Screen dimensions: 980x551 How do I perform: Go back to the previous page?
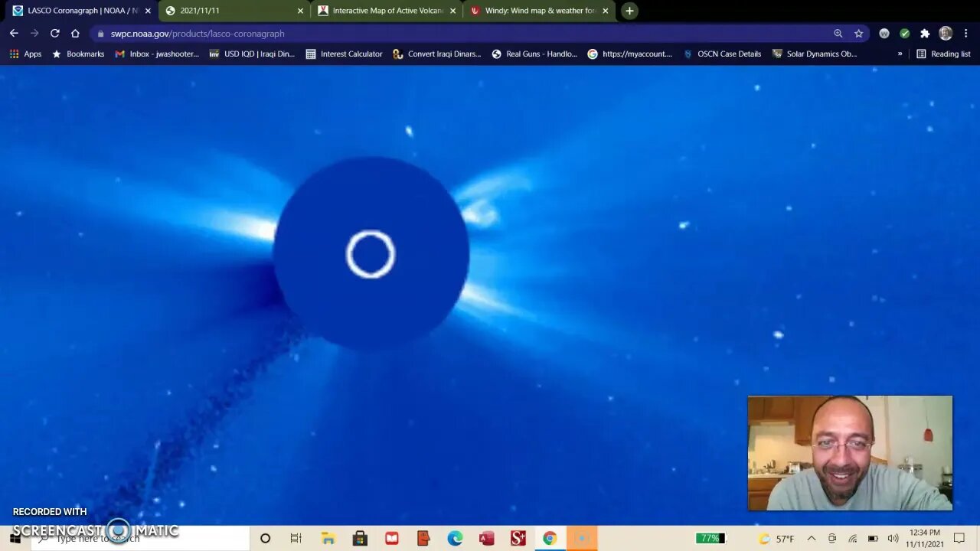[14, 33]
